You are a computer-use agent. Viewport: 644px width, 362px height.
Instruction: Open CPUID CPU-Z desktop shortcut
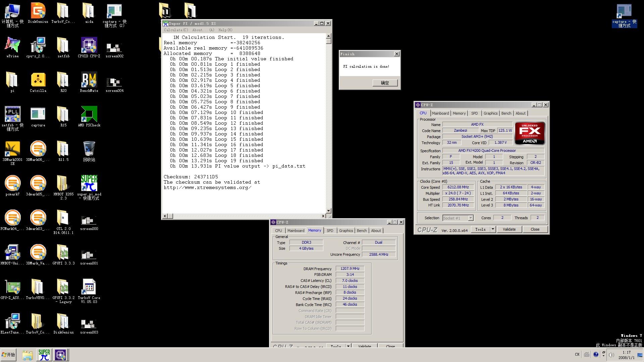pos(89,48)
